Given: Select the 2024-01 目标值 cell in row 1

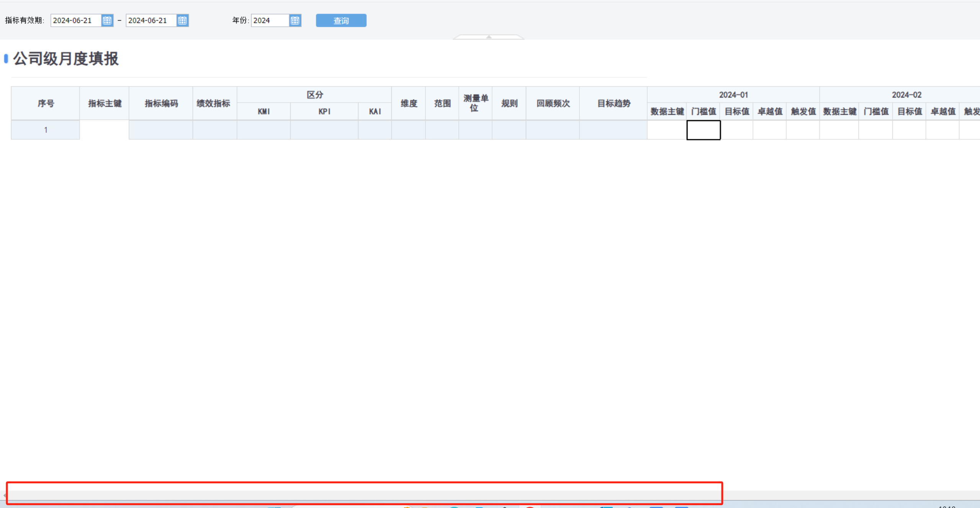Looking at the screenshot, I should [736, 130].
